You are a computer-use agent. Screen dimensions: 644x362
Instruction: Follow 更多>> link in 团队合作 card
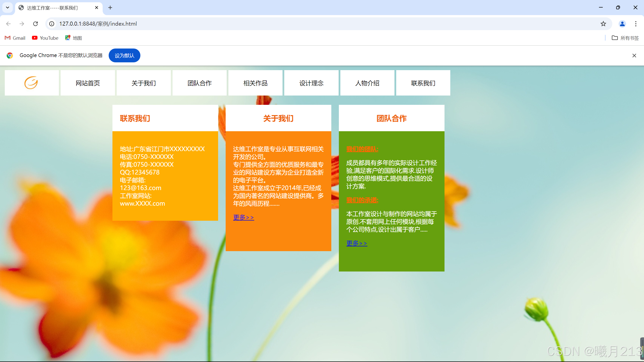tap(356, 243)
